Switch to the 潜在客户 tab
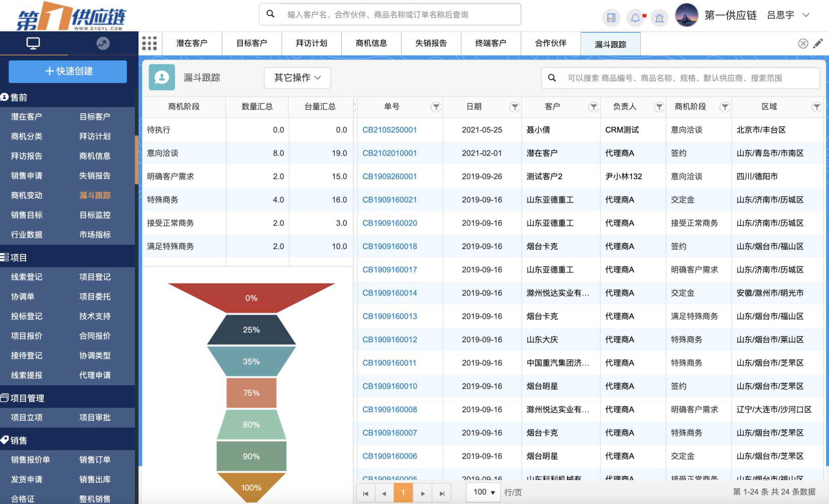The height and width of the screenshot is (504, 829). point(192,43)
